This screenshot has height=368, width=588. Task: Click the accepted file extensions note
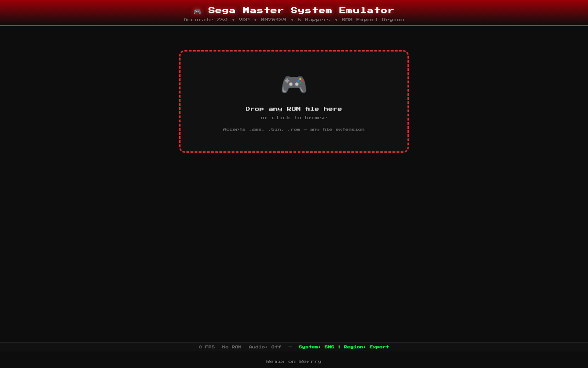294,129
